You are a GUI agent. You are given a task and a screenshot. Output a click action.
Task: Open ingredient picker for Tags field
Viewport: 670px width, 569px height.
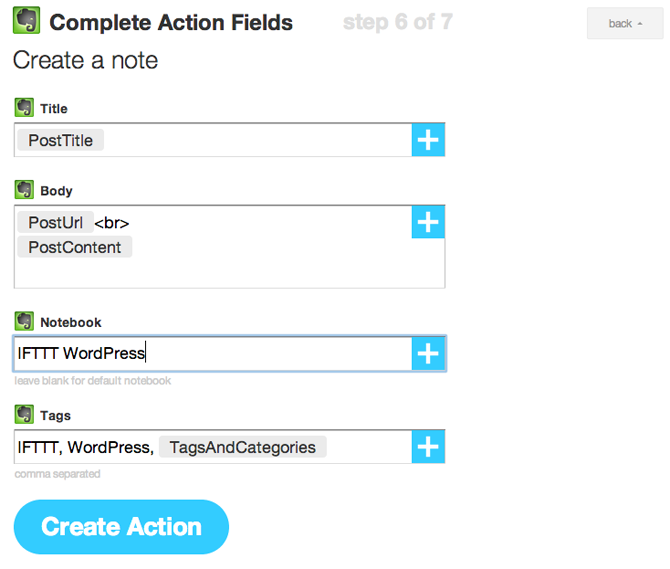pyautogui.click(x=428, y=446)
